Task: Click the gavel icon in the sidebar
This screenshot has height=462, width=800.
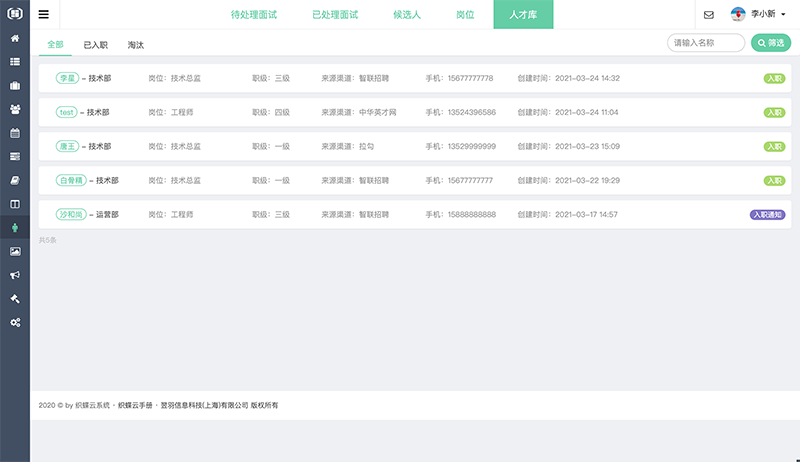Action: point(15,299)
